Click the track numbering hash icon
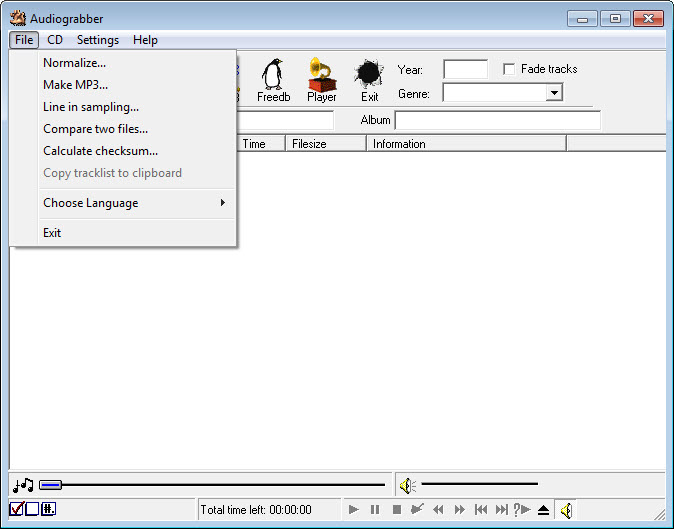The image size is (674, 529). click(x=48, y=509)
